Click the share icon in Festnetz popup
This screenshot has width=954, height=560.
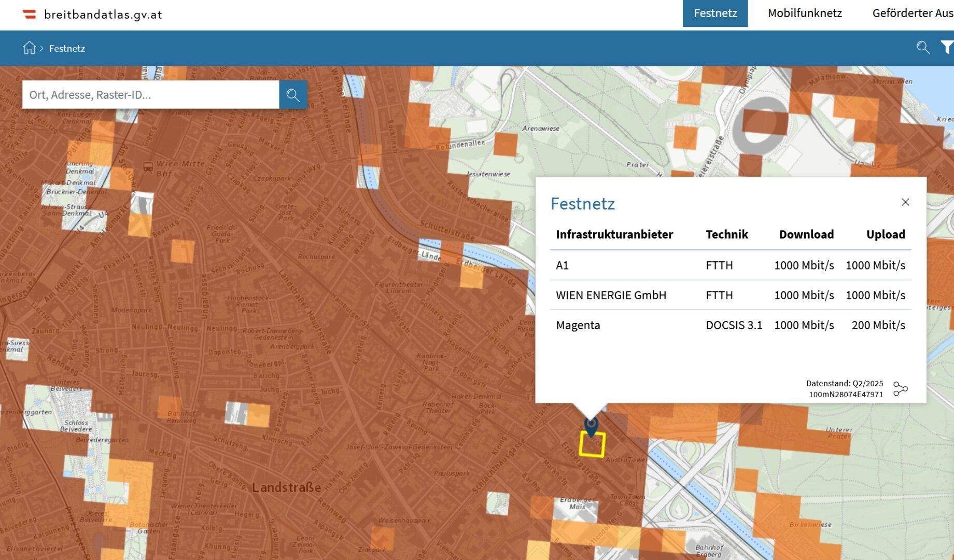900,389
